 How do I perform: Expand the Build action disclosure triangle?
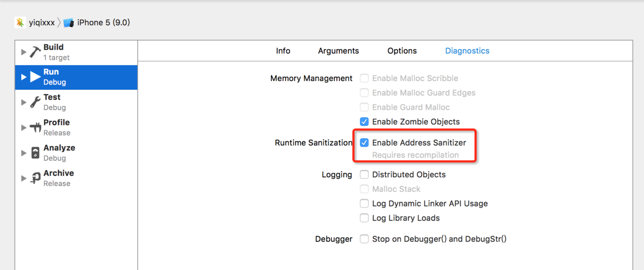tap(23, 52)
